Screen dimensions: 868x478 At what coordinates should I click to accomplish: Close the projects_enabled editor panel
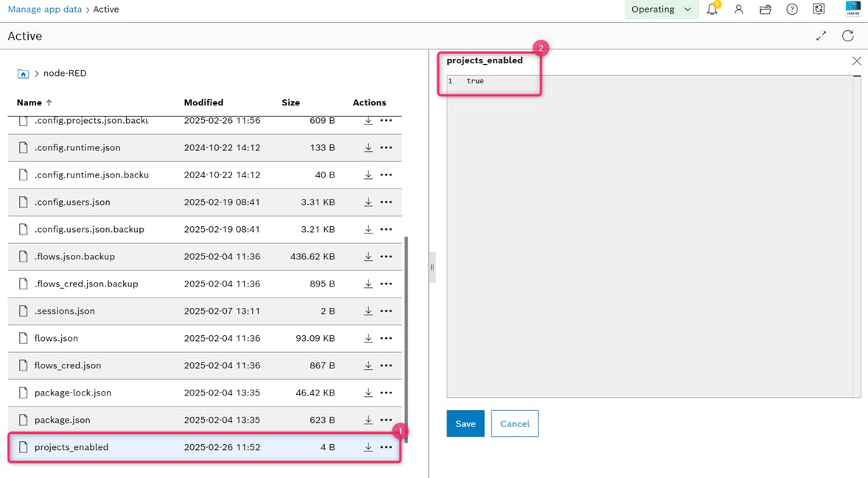click(x=856, y=61)
